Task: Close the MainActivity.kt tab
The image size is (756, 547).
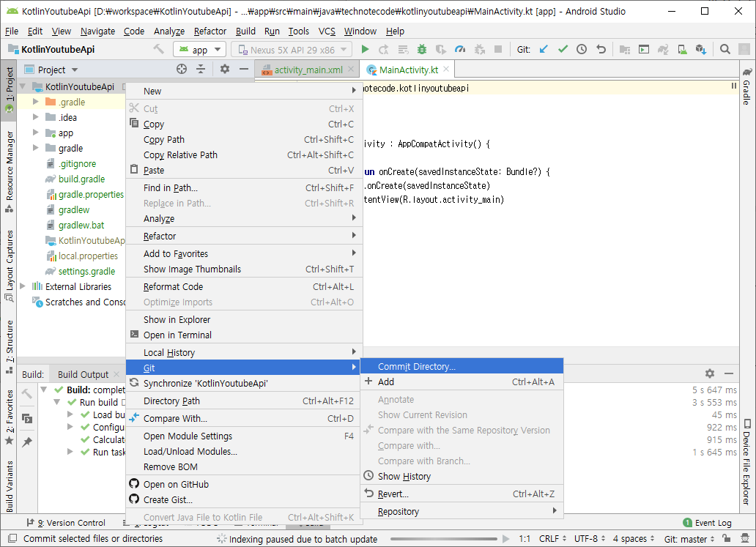Action: click(x=446, y=70)
